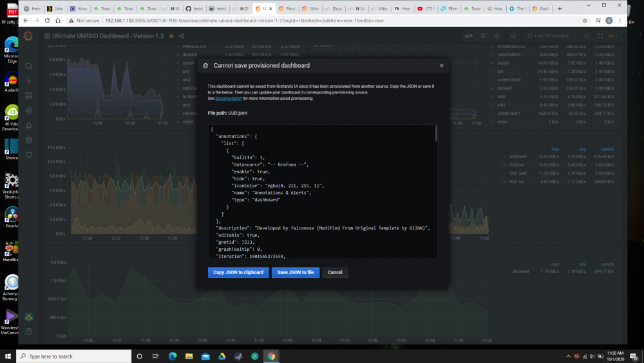
Task: Open bond0 legend color swatch in right panel
Action: (x=493, y=63)
